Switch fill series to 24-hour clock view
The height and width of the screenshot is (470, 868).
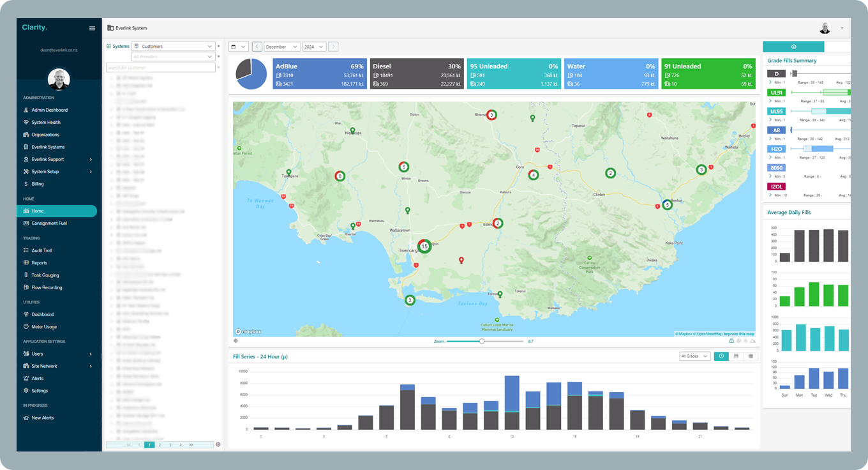[x=721, y=356]
